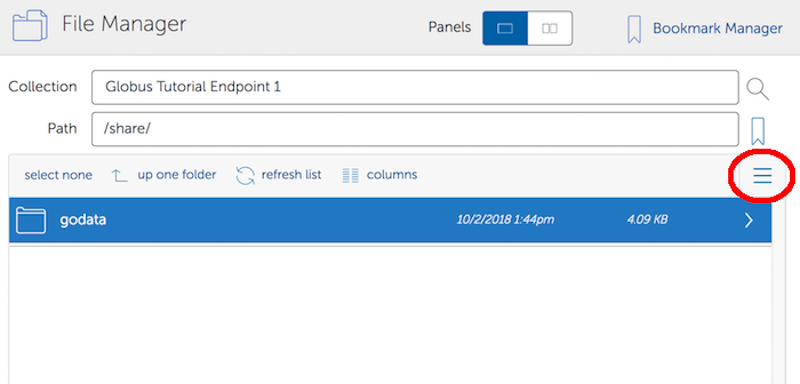Screen dimensions: 800x384
Task: Click the godata folder icon
Action: click(31, 220)
